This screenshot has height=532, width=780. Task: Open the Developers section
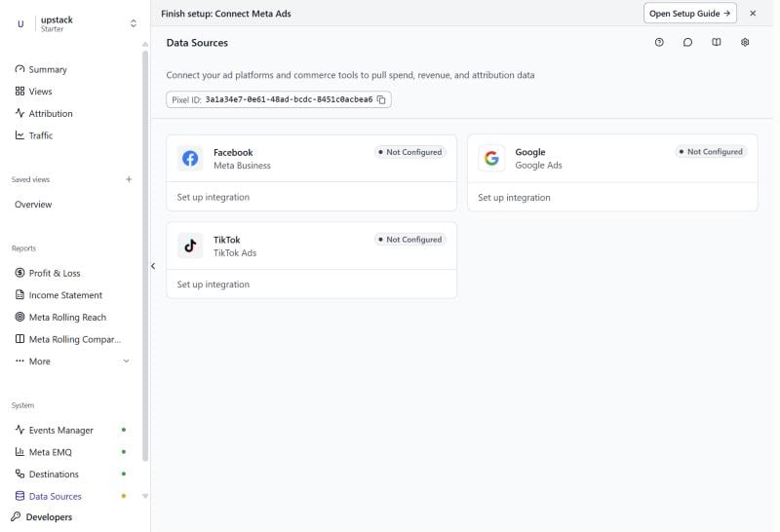(49, 517)
